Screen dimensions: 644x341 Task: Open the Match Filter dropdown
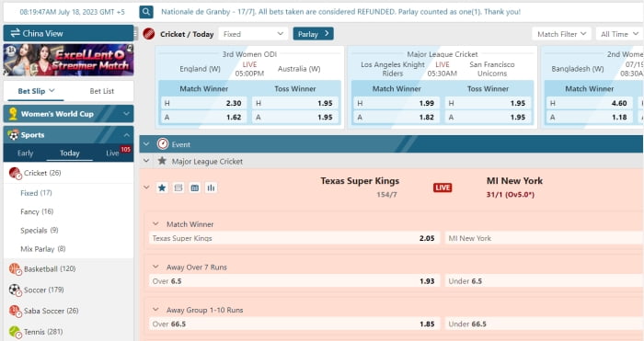pos(561,34)
